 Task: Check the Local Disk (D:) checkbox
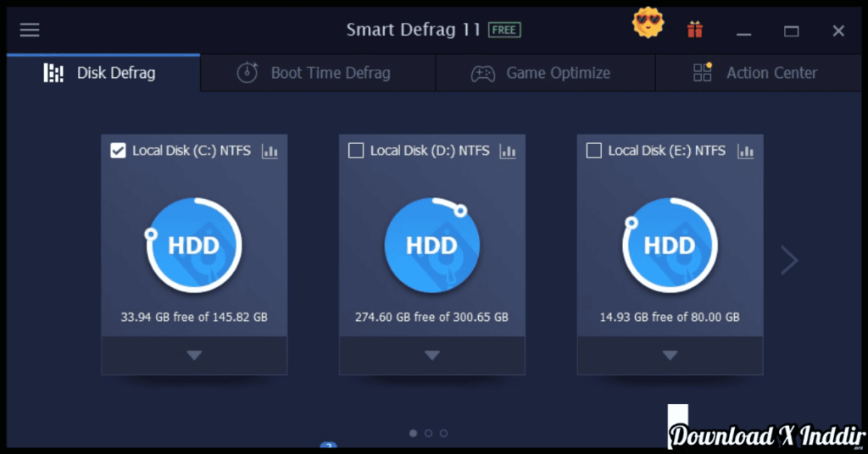[x=356, y=151]
